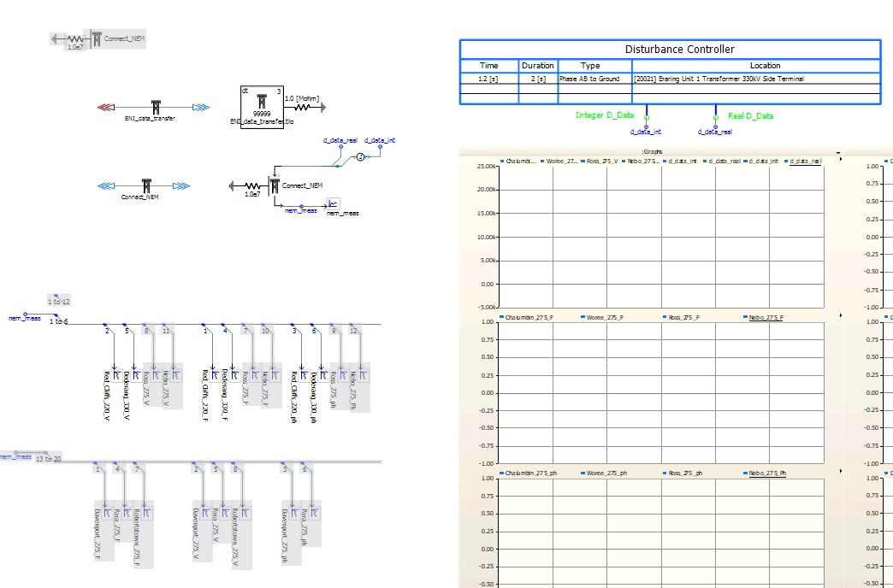The image size is (893, 588).
Task: Select the Nebo_275_V output channel icon
Action: tap(176, 375)
